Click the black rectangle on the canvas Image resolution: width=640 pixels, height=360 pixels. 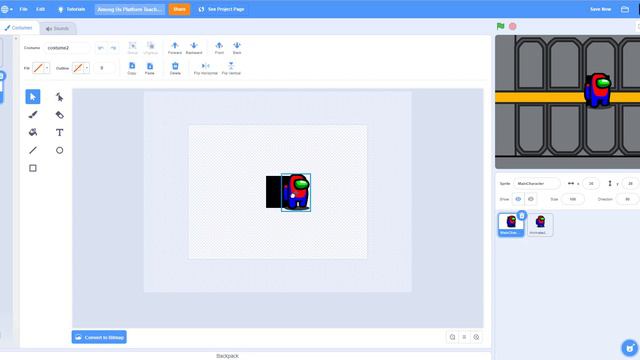coord(273,192)
